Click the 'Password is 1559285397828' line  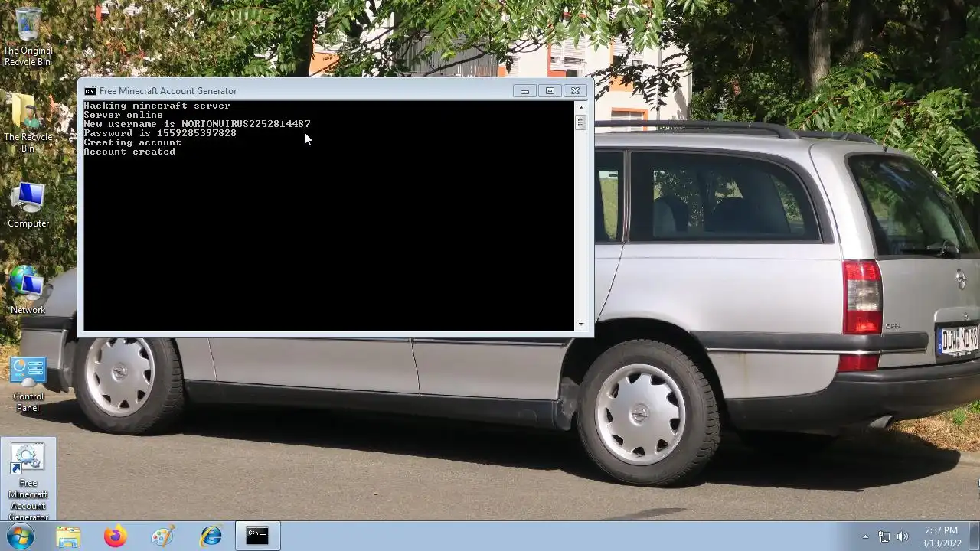point(160,133)
